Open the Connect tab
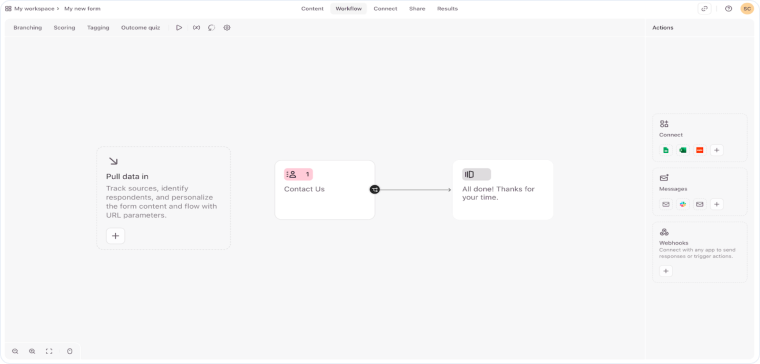Screen dimensions: 760x364 385,9
